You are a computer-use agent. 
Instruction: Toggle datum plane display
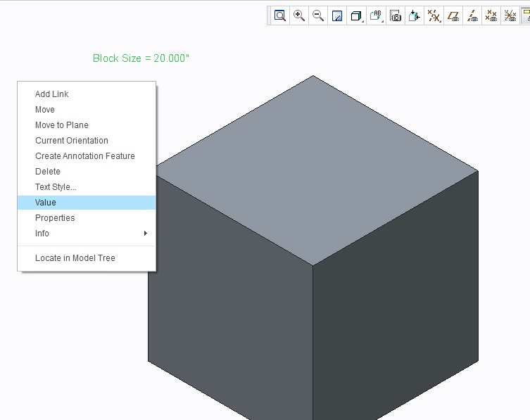pyautogui.click(x=453, y=15)
